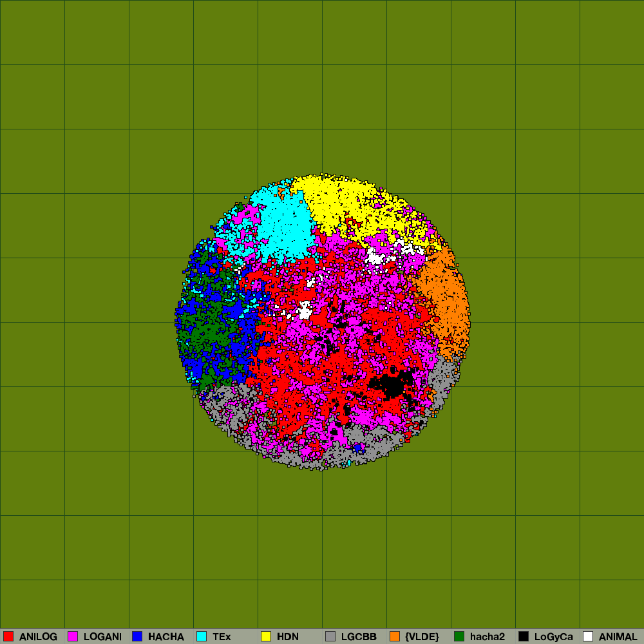Click the cyan TEx legend swatch
644x644 pixels.
point(202,636)
